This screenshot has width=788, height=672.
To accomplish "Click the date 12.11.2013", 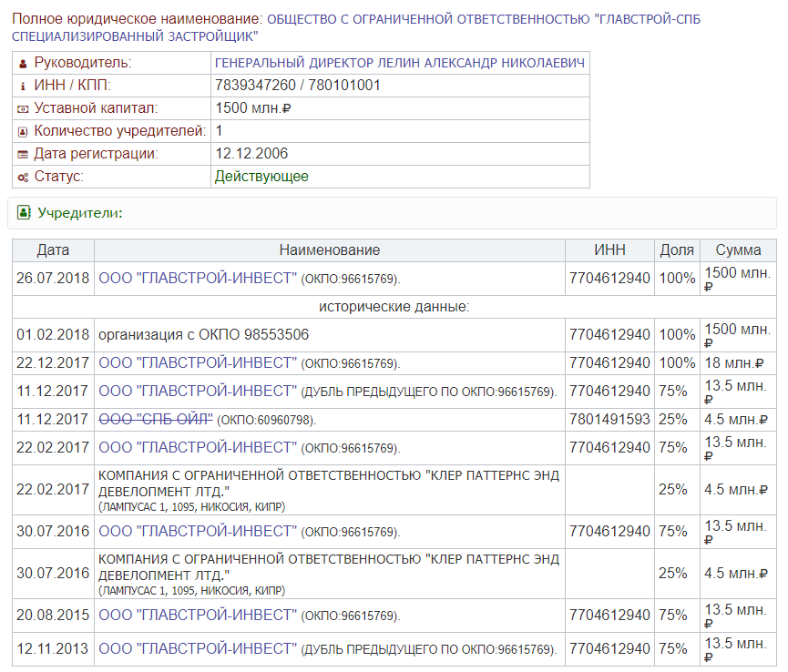I will pos(53,649).
